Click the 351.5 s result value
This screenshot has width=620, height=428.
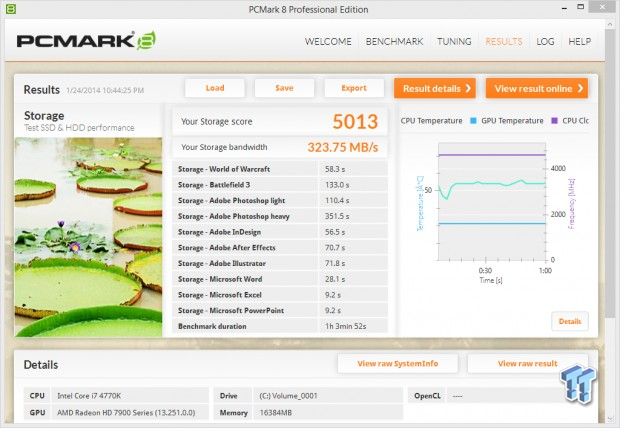(337, 216)
